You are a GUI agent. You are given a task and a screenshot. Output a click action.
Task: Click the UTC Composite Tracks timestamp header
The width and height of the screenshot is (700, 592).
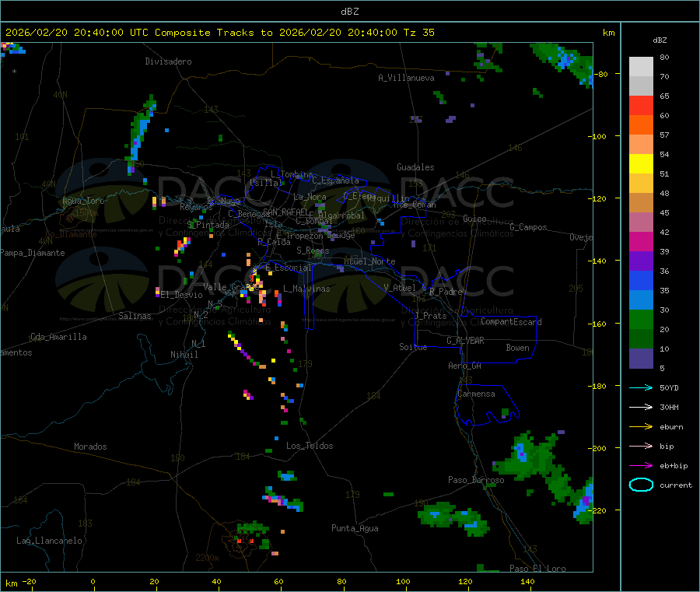coord(220,33)
